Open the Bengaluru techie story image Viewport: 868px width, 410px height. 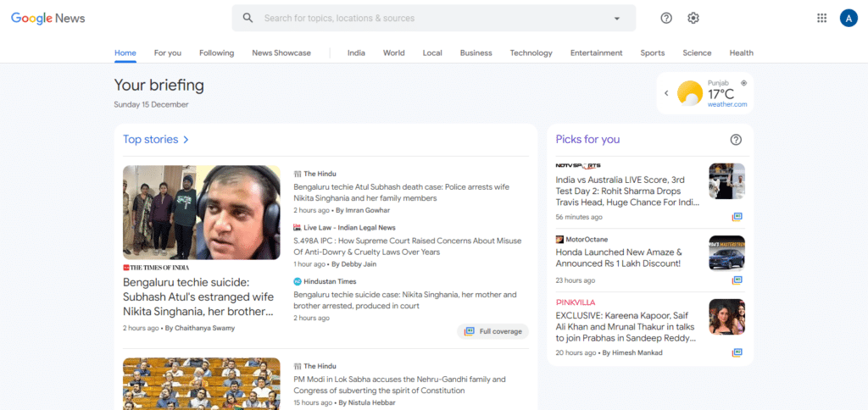pos(202,213)
